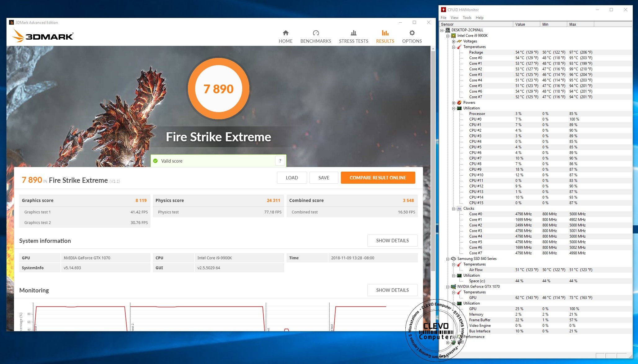Show details for System information
The image size is (638, 364).
coord(392,240)
